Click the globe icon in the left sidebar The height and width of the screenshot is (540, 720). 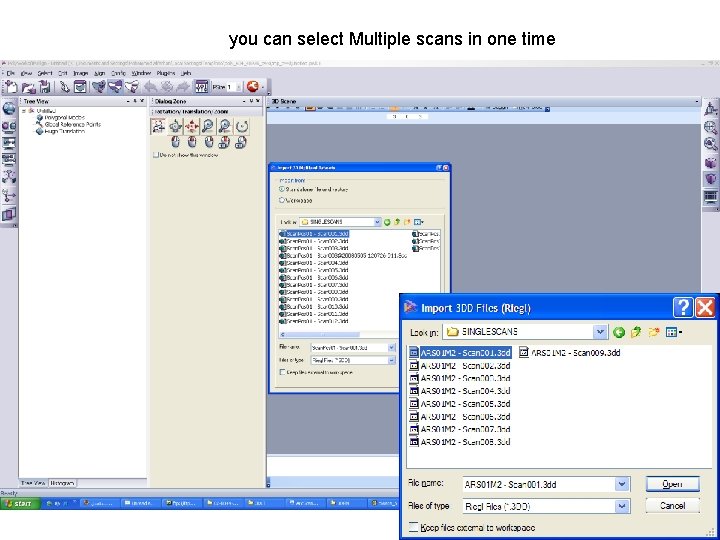click(9, 109)
